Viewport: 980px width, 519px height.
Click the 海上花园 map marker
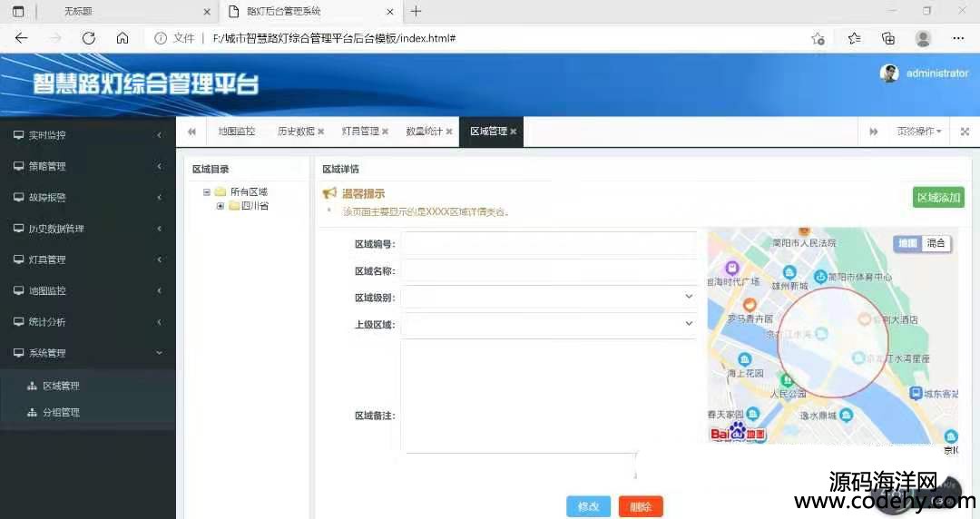coord(744,359)
